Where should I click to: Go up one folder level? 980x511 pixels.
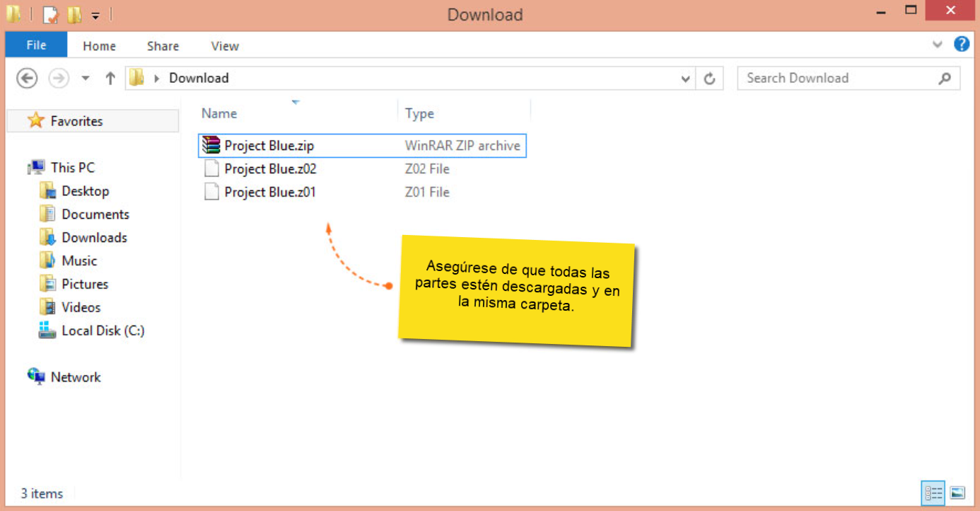[110, 79]
